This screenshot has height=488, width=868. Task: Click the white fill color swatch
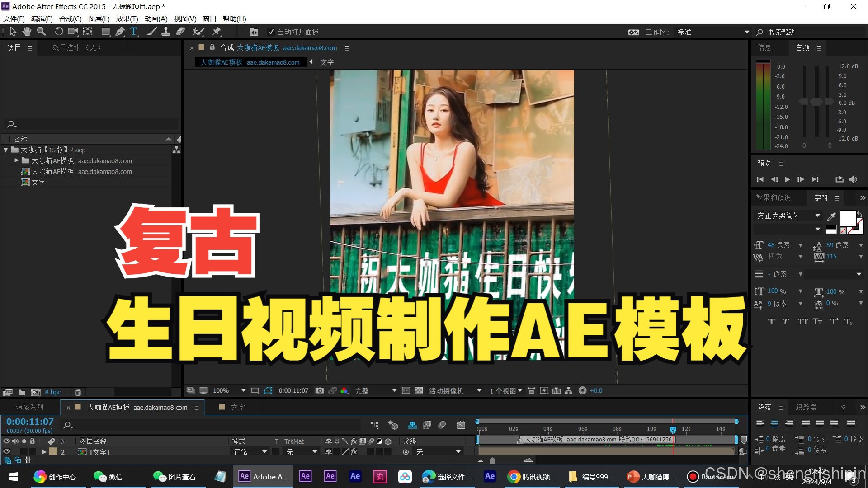click(x=847, y=218)
